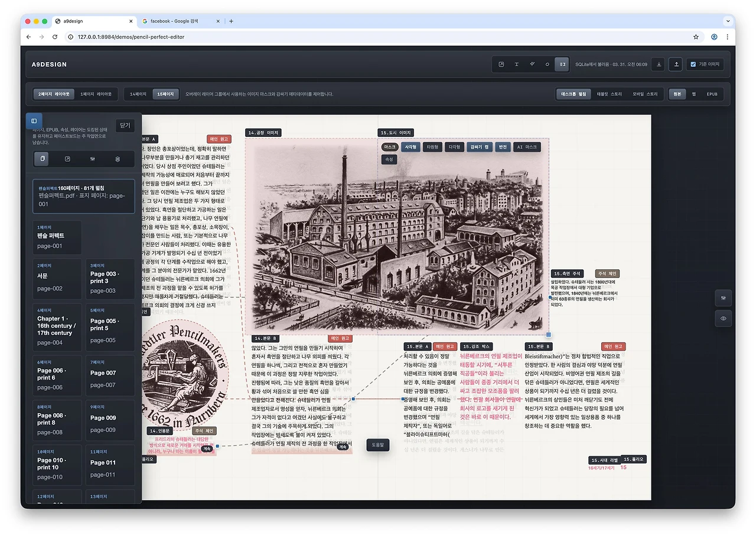The image size is (756, 536).
Task: Click the 도움말 help button
Action: click(x=377, y=445)
